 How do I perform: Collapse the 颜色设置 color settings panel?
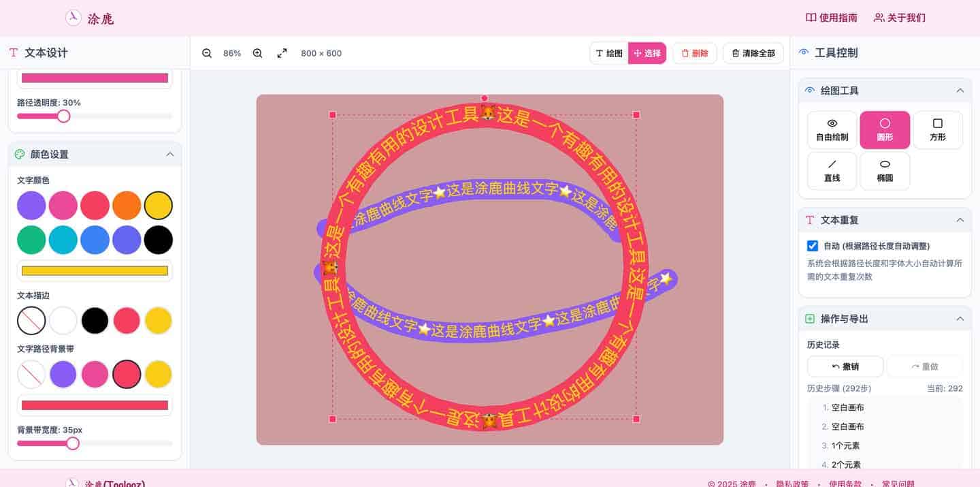pyautogui.click(x=170, y=154)
